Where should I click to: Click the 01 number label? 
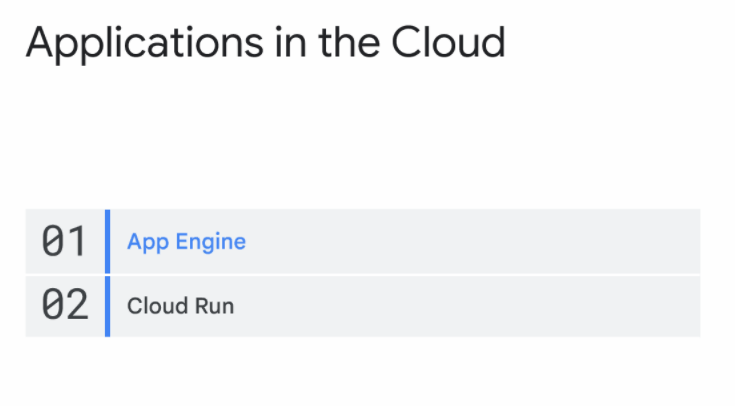pos(64,241)
